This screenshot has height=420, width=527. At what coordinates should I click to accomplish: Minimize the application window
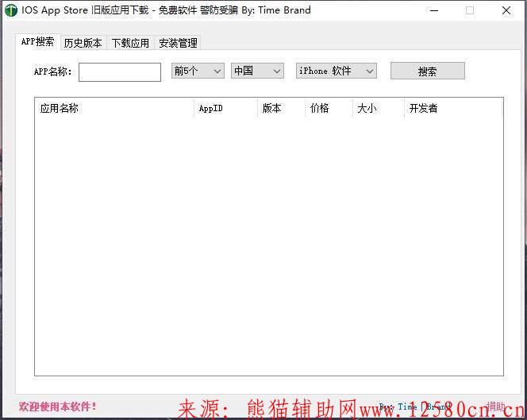click(x=434, y=10)
